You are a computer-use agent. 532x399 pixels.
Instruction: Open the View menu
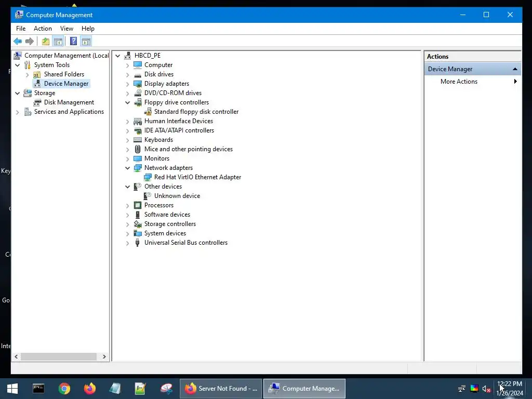coord(66,29)
